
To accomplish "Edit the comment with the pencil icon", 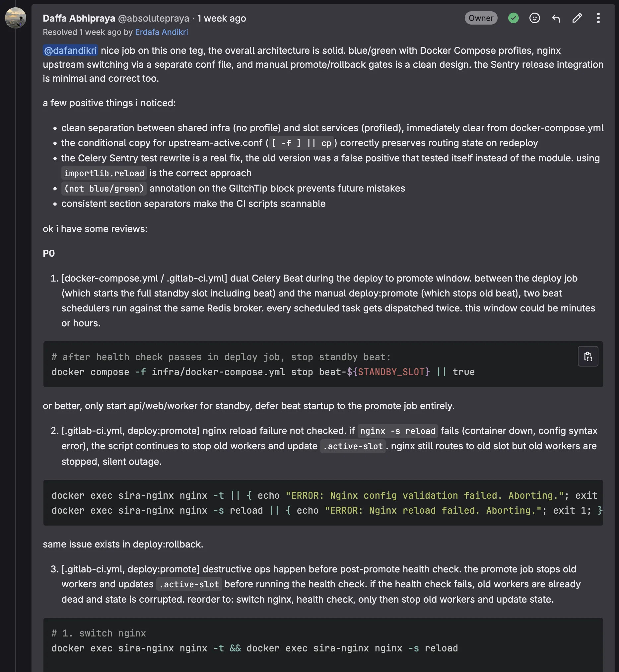I will coord(577,18).
